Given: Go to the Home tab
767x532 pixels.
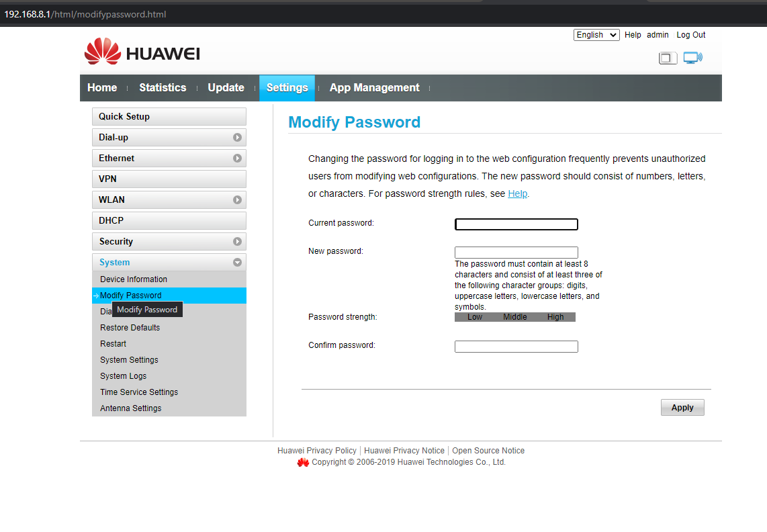Looking at the screenshot, I should 102,88.
